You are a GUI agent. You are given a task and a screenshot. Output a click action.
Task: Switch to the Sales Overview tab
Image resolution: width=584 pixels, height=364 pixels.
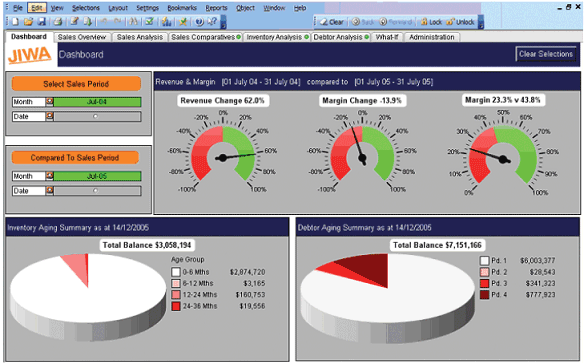pos(82,37)
